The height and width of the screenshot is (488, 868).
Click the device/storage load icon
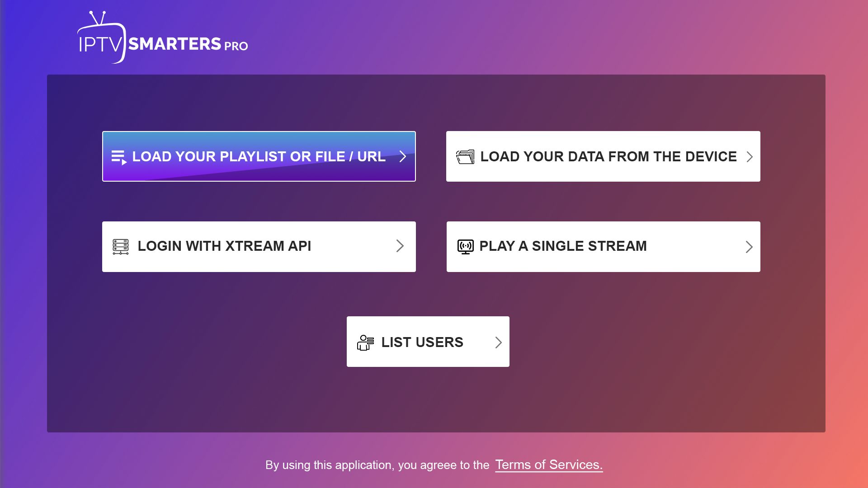[465, 156]
